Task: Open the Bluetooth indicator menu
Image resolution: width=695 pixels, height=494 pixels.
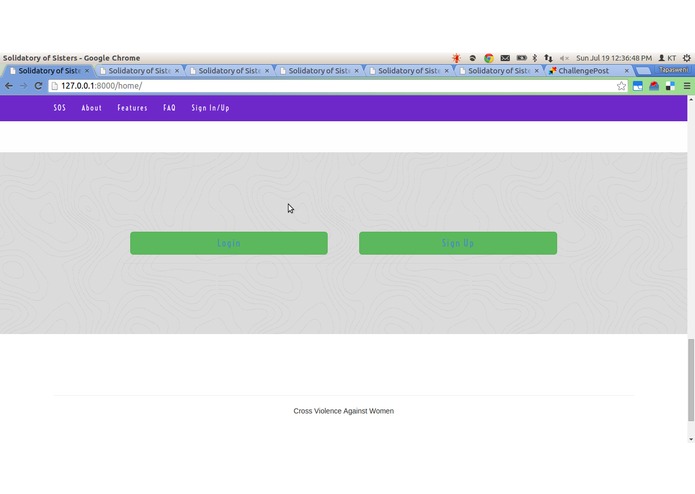Action: point(535,58)
